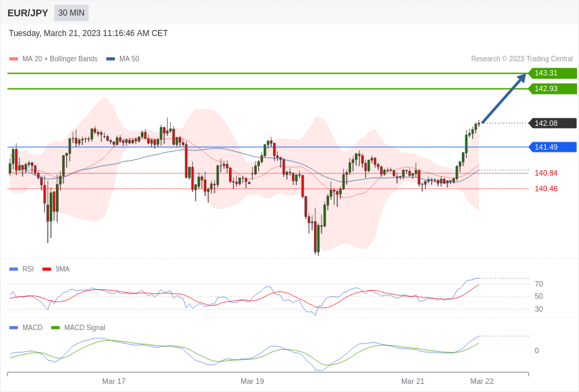Click the Mar 17 date axis label
Screen dimensions: 579x392
point(114,381)
